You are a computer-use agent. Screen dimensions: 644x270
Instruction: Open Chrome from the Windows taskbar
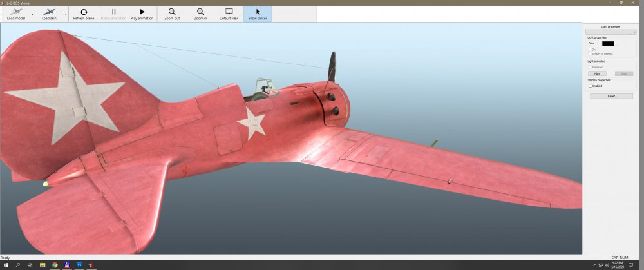(x=54, y=265)
